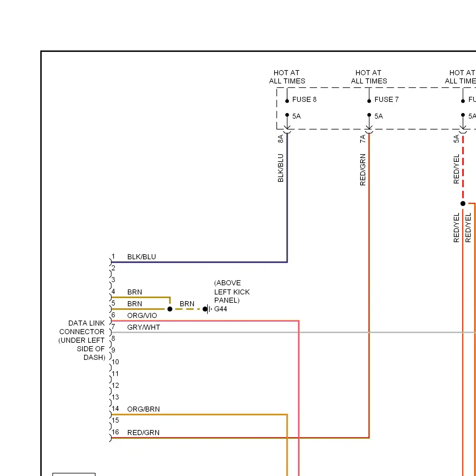Viewport: 476px width, 476px height.
Task: Click connector pin number 4
Action: tap(113, 291)
